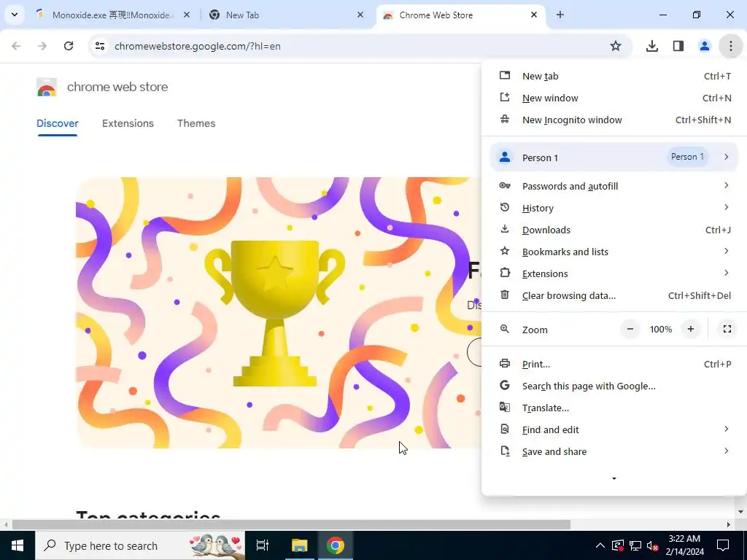
Task: Close the Chrome Web Store tab
Action: [533, 15]
